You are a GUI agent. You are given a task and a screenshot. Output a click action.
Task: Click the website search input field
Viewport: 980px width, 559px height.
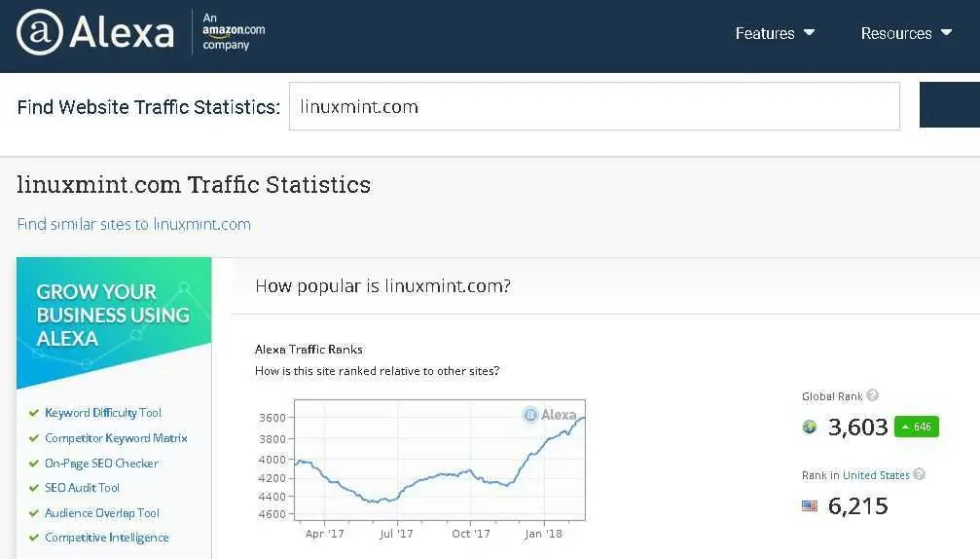coord(595,106)
